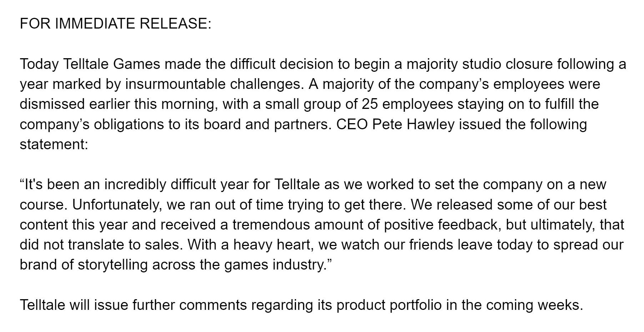Click the standalone word "statement:"
This screenshot has height=332, width=644.
54,144
